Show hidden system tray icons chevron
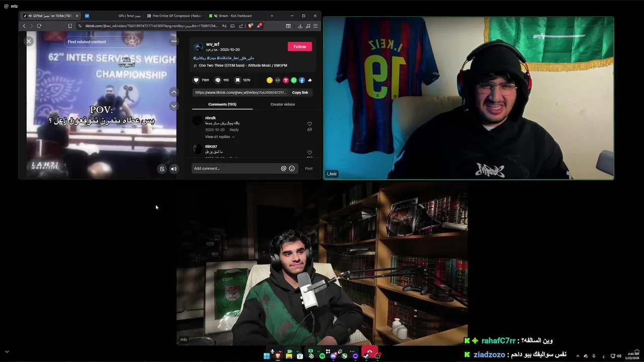Viewport: 644px width, 362px height. click(578, 356)
